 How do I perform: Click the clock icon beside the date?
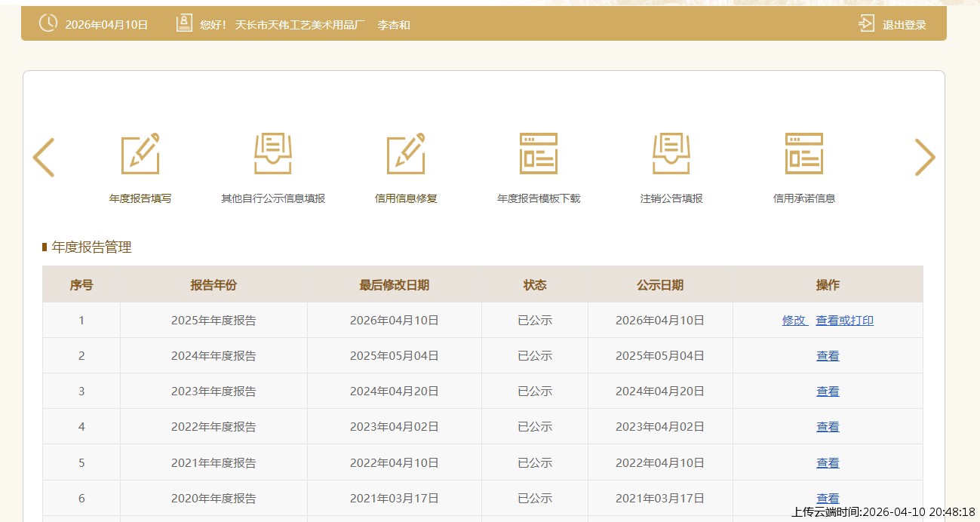coord(48,23)
